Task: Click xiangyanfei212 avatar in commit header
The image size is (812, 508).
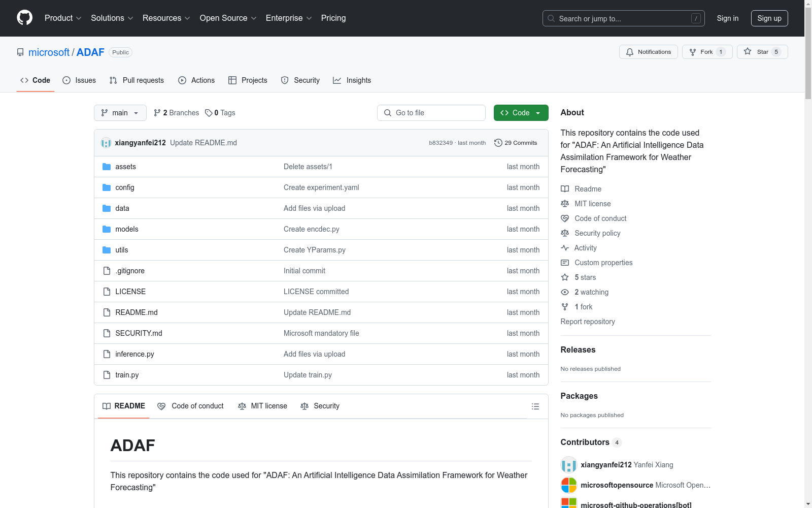Action: click(106, 143)
